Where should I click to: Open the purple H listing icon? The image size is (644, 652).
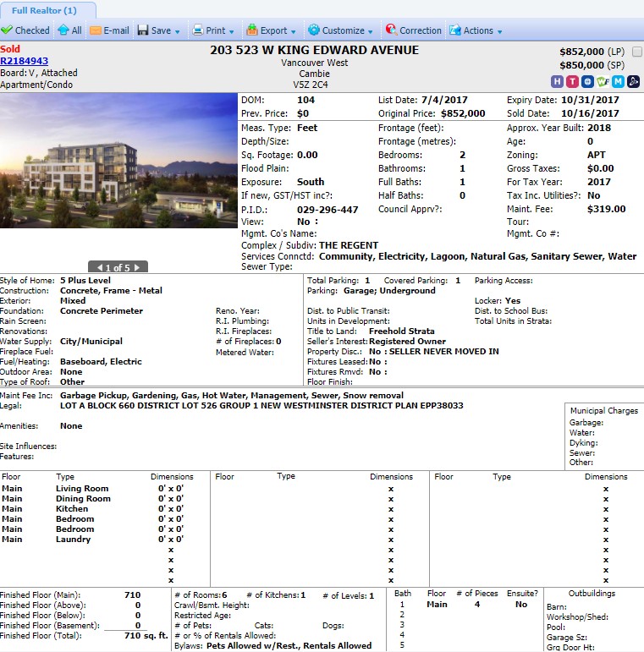[x=557, y=81]
